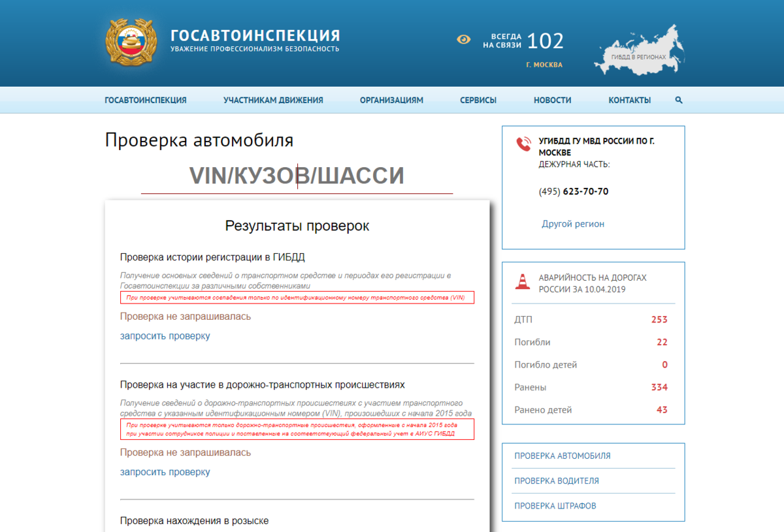Open the Контакты page

[629, 100]
